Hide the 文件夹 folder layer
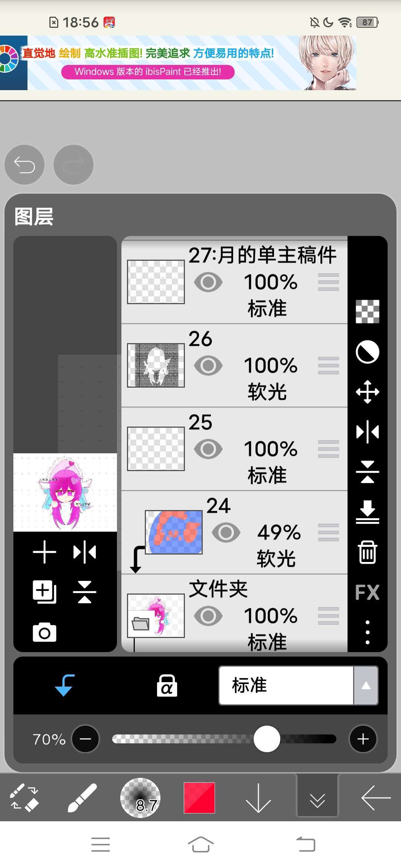 208,616
